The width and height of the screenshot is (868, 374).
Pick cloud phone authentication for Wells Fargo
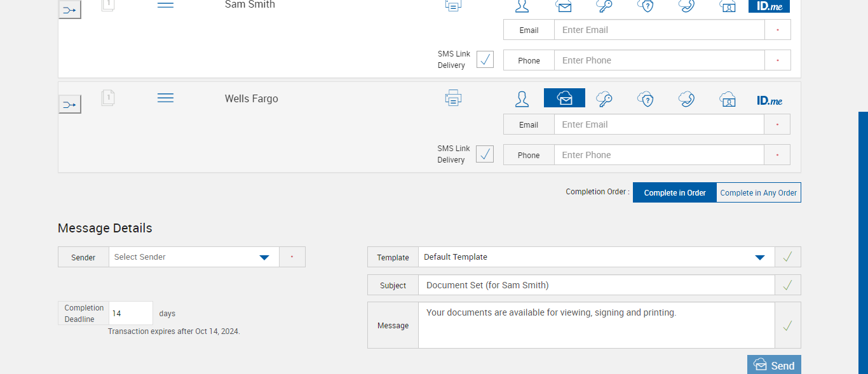pyautogui.click(x=686, y=99)
